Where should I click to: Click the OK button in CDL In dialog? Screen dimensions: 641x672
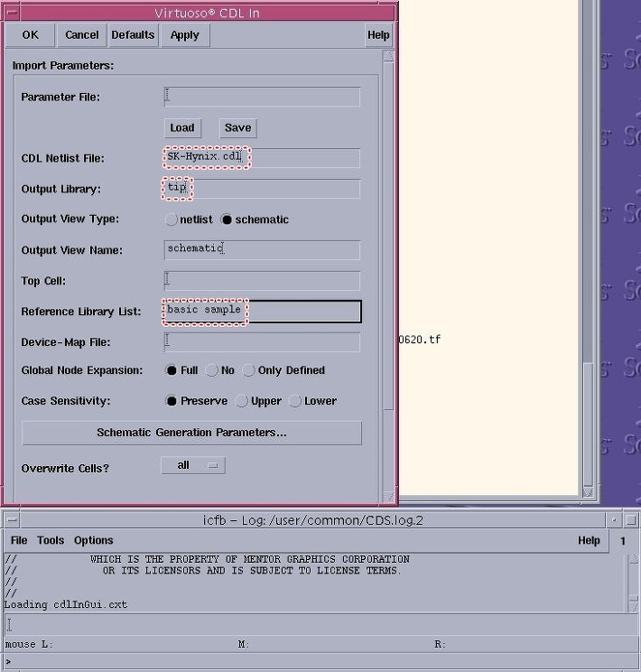point(30,34)
